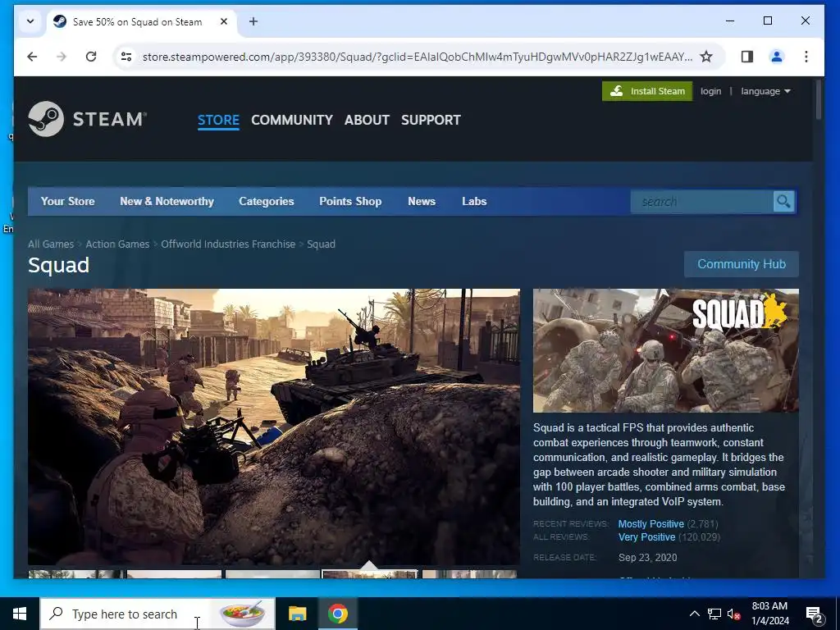Viewport: 840px width, 630px height.
Task: Select the first screenshot thumbnail in strip
Action: [x=75, y=574]
